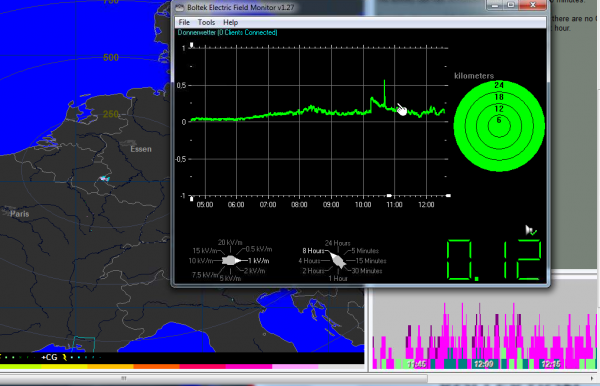This screenshot has width=600, height=386.
Task: Open the File menu
Action: 184,23
